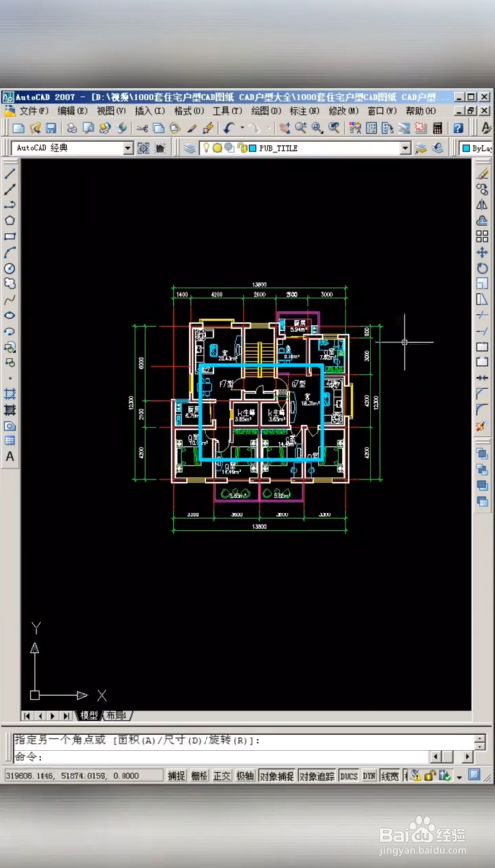The image size is (495, 868).
Task: Open the 插入(I) menu
Action: (150, 111)
